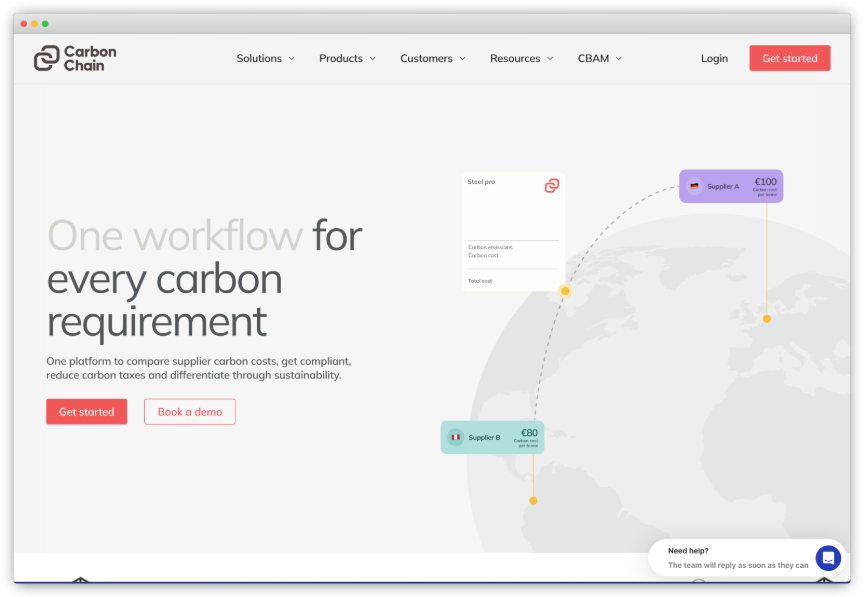Click the CarbonChain logo
864x597 pixels.
75,58
